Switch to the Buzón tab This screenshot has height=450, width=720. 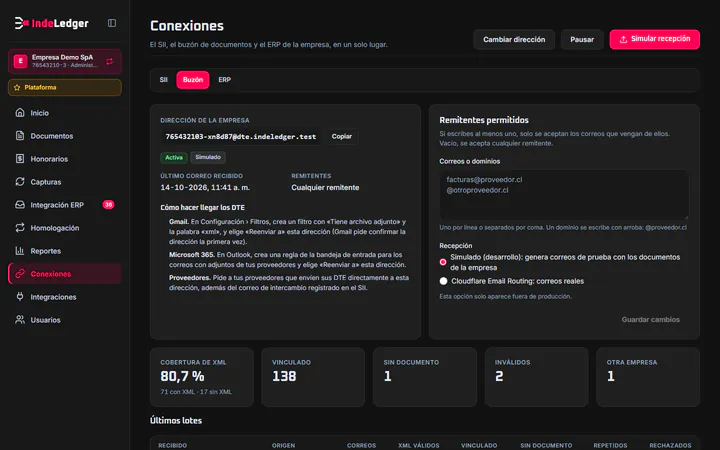193,80
